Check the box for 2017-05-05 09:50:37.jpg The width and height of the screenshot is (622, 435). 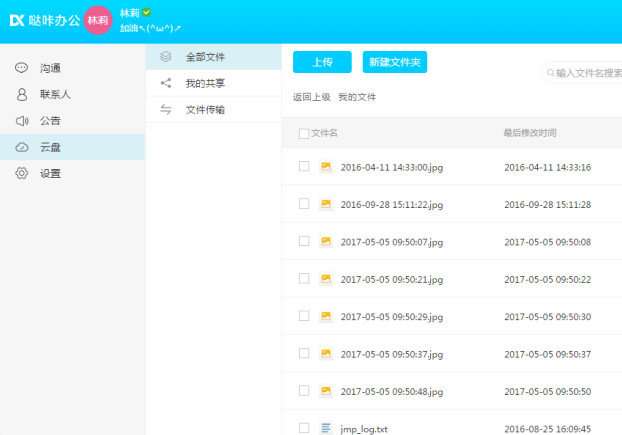[x=304, y=353]
